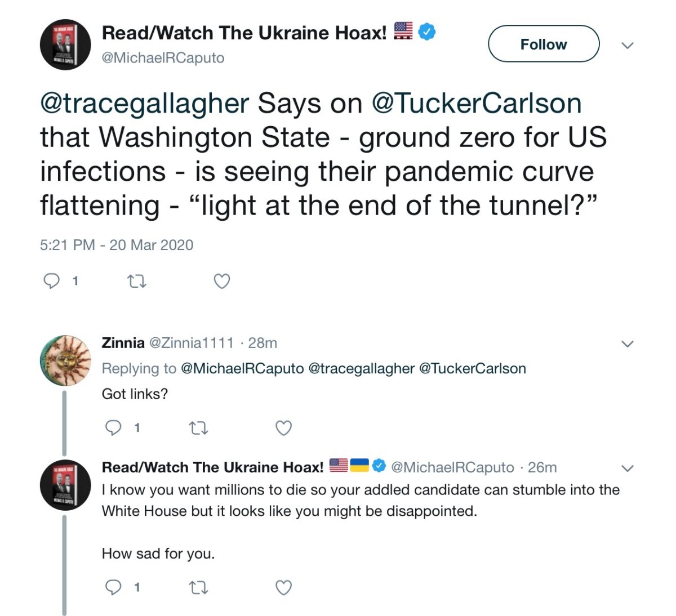This screenshot has width=676, height=616.
Task: Expand options menu on Zinnia's reply
Action: 627,343
